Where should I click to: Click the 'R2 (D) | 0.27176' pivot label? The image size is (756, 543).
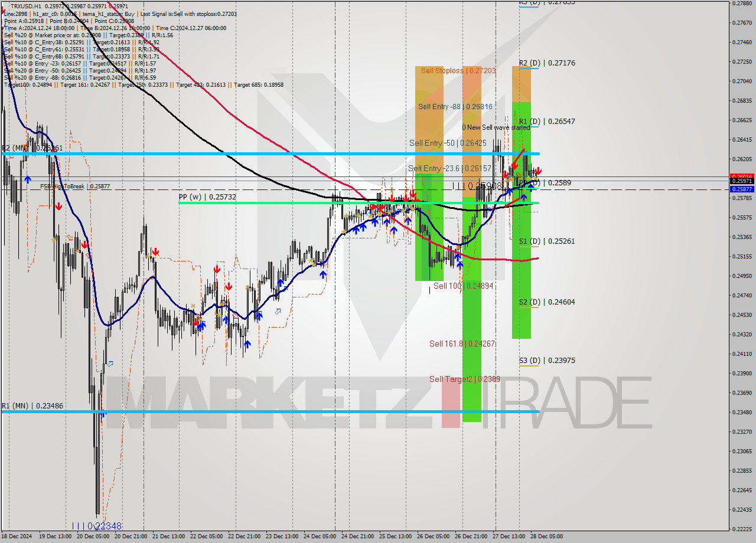pos(547,63)
